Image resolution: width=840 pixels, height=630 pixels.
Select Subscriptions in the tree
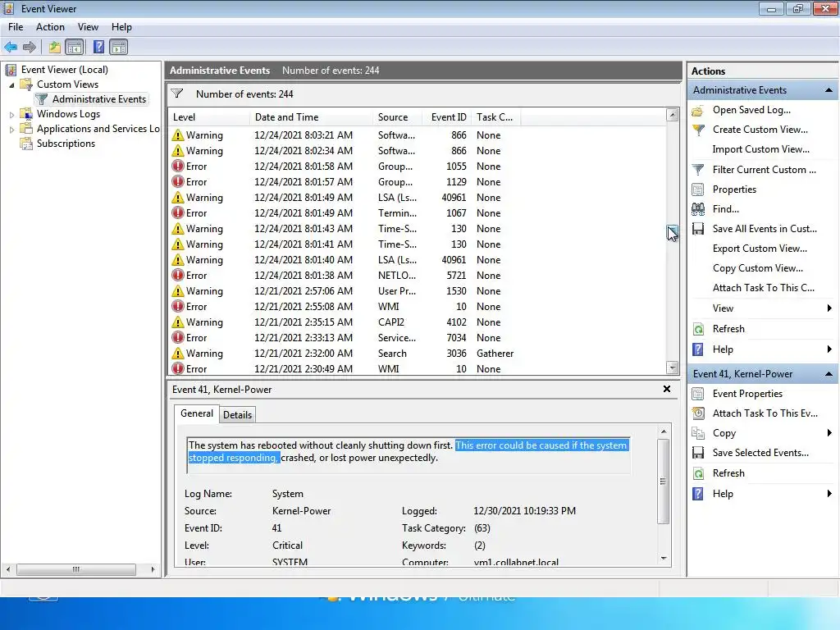pos(66,144)
